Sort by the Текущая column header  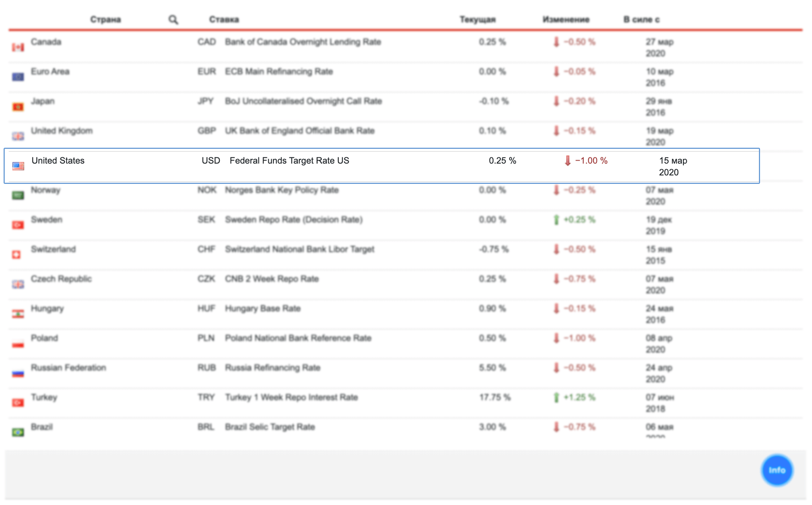click(477, 20)
